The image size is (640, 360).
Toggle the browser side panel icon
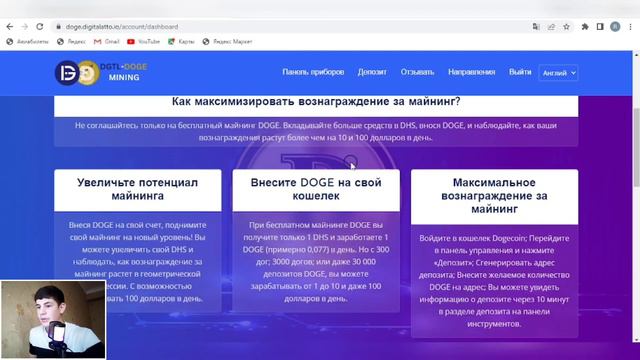600,27
